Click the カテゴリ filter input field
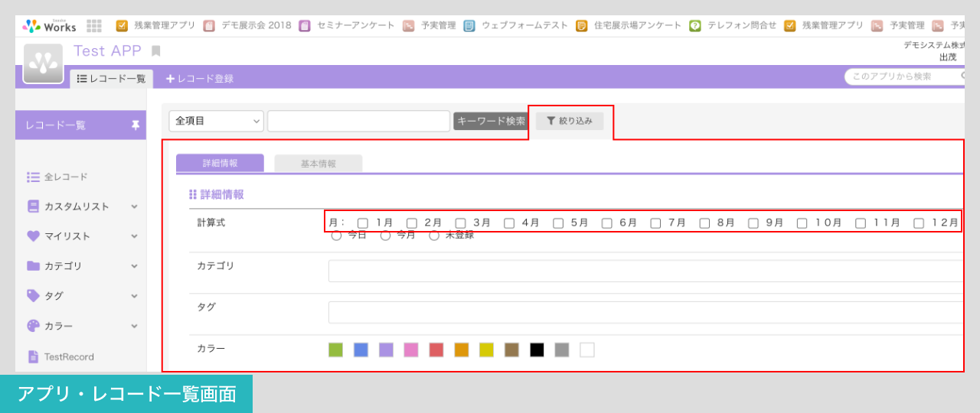Viewport: 980px width, 413px height. click(x=645, y=272)
